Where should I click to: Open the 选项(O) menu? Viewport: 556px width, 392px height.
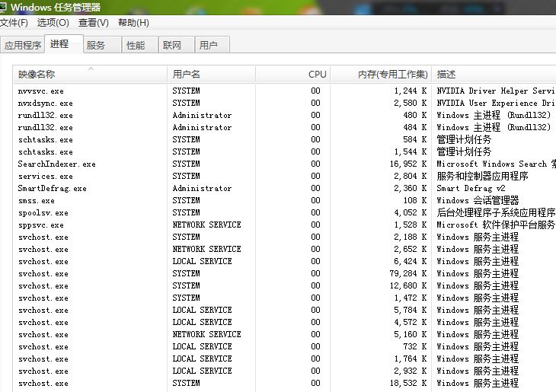click(53, 23)
